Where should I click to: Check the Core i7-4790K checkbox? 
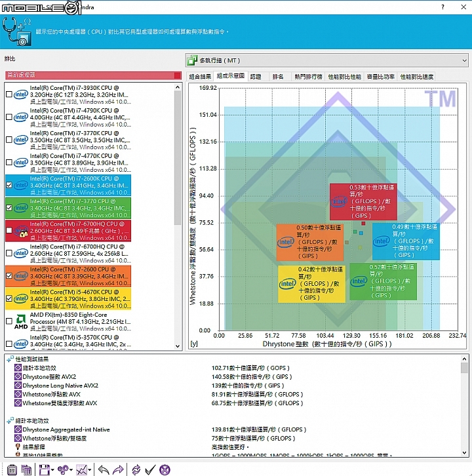pyautogui.click(x=9, y=117)
